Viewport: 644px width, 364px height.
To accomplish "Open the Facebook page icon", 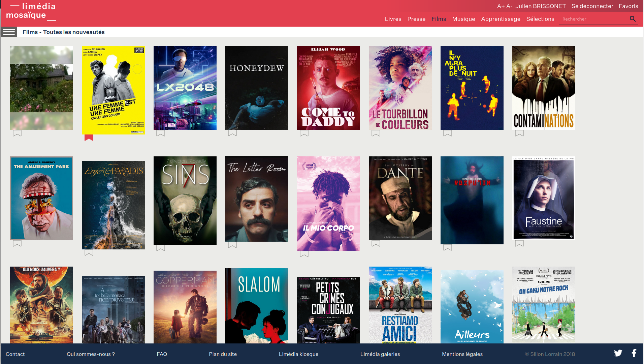I will tap(634, 353).
